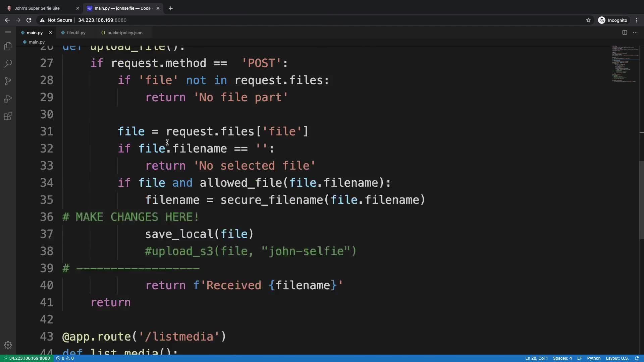Click errors and warnings count indicator
The width and height of the screenshot is (644, 362).
pyautogui.click(x=65, y=358)
